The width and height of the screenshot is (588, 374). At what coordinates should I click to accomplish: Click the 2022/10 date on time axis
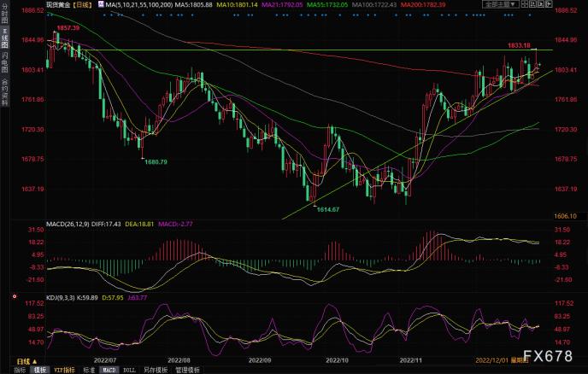337,360
